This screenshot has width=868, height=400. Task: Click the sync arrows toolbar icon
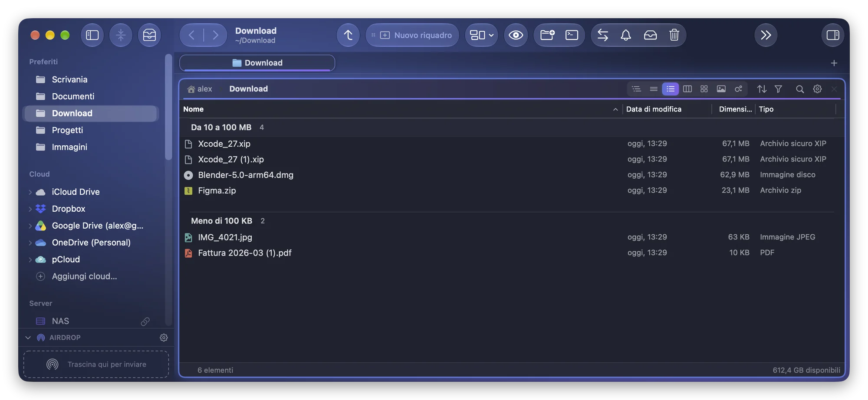tap(603, 35)
